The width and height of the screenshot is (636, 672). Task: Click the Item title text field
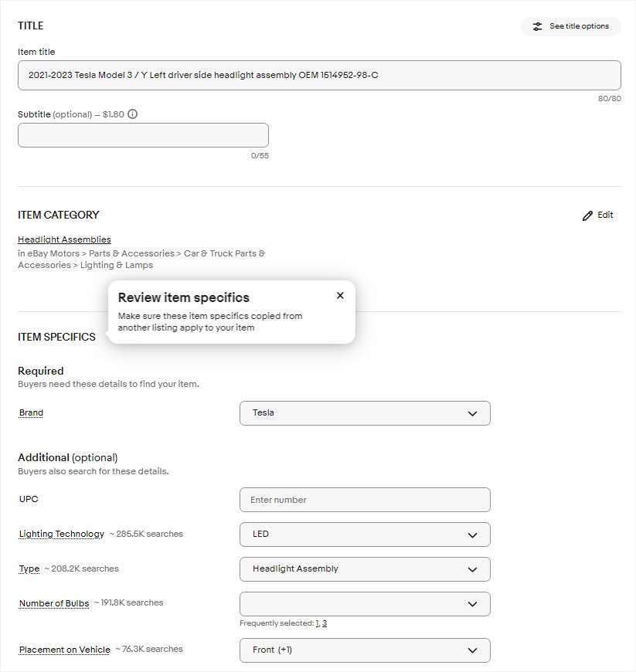[319, 76]
